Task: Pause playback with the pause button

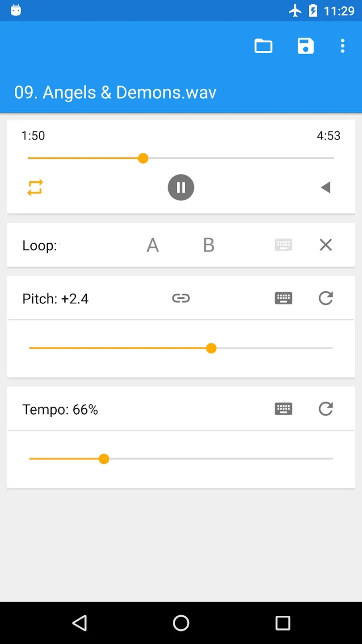Action: [181, 187]
